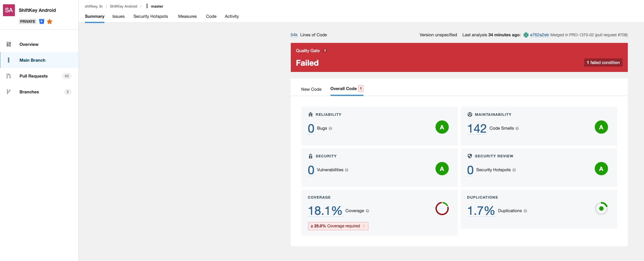Switch to the New Code tab

pos(311,89)
